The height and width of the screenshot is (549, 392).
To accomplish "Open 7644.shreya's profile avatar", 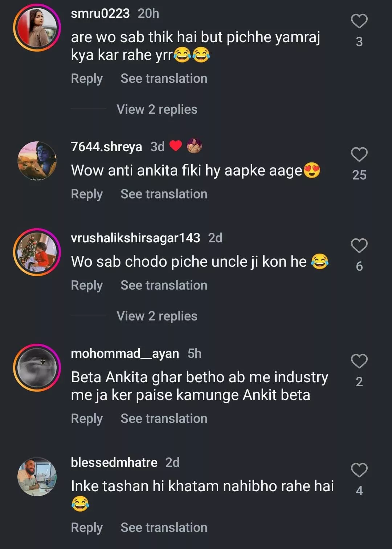I will tap(37, 161).
